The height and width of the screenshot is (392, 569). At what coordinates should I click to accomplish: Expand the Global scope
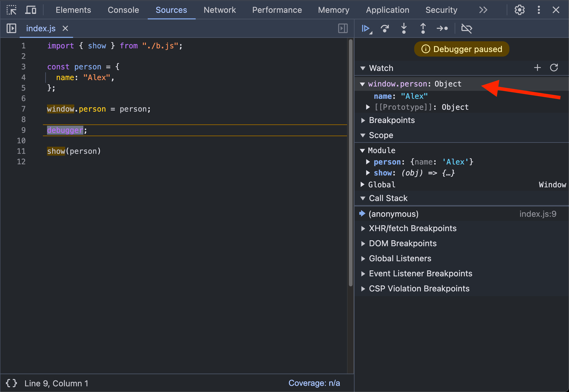pos(363,184)
